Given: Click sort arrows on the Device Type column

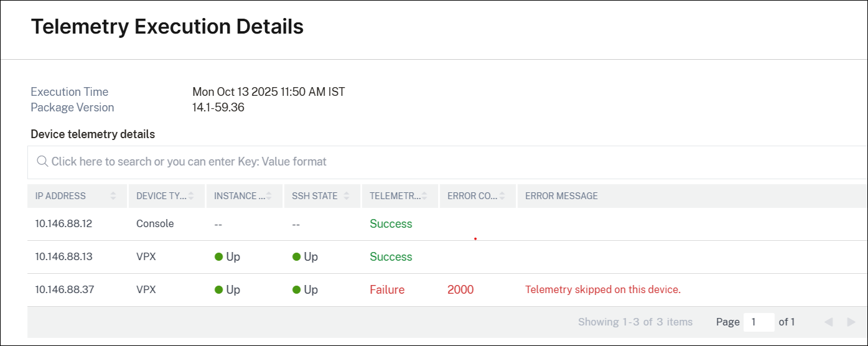Looking at the screenshot, I should [x=192, y=196].
